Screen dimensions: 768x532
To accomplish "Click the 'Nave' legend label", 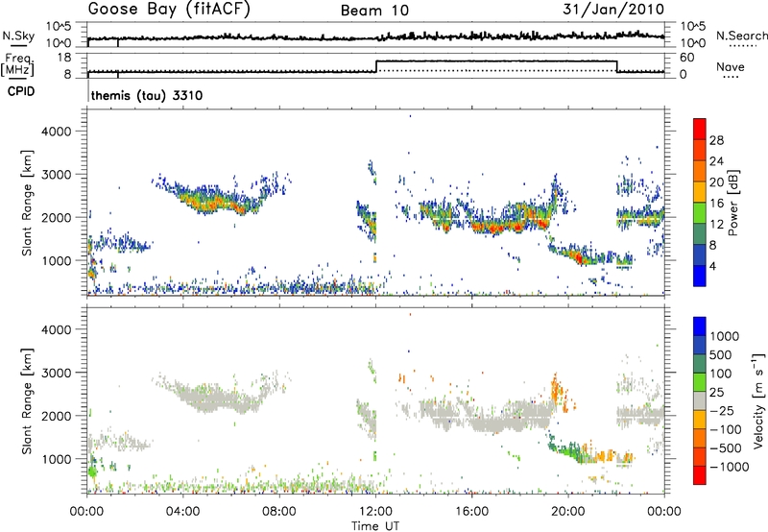I will (x=731, y=67).
